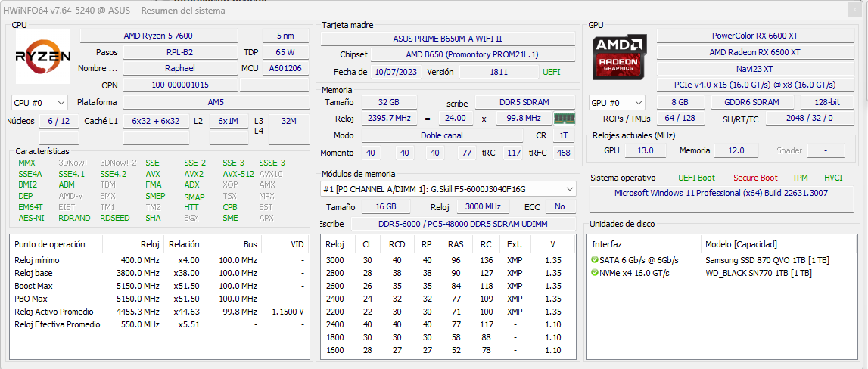
Task: Click the PowerColor RX 6600 XT field
Action: point(754,36)
